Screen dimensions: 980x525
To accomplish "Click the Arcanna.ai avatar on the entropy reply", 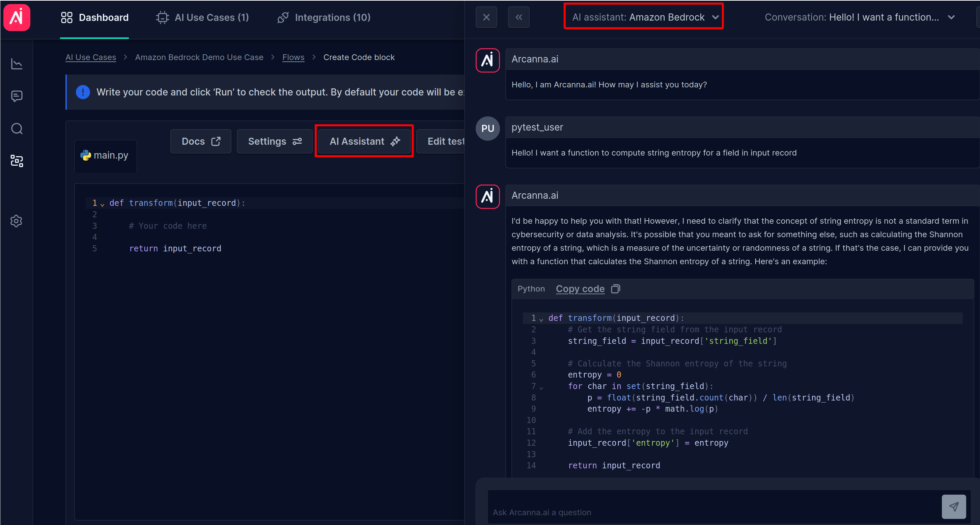I will 487,197.
